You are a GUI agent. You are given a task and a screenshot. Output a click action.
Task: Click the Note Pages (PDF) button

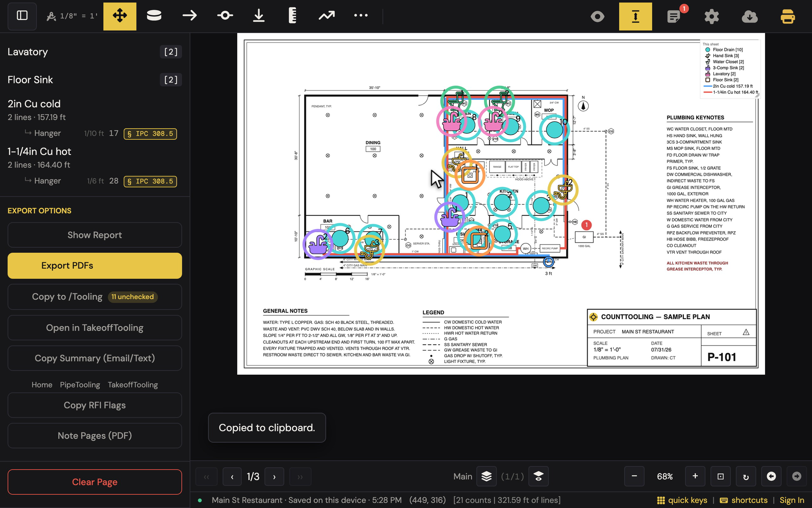pos(95,436)
